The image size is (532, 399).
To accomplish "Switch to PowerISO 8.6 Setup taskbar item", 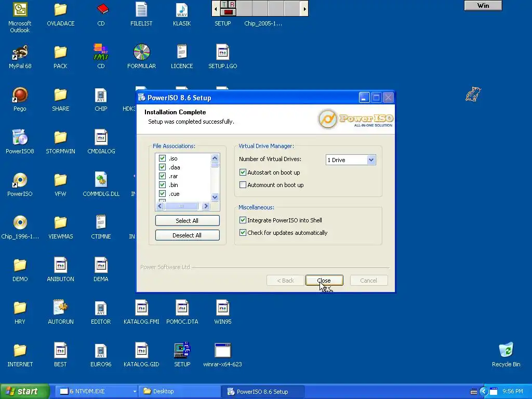I will (262, 392).
